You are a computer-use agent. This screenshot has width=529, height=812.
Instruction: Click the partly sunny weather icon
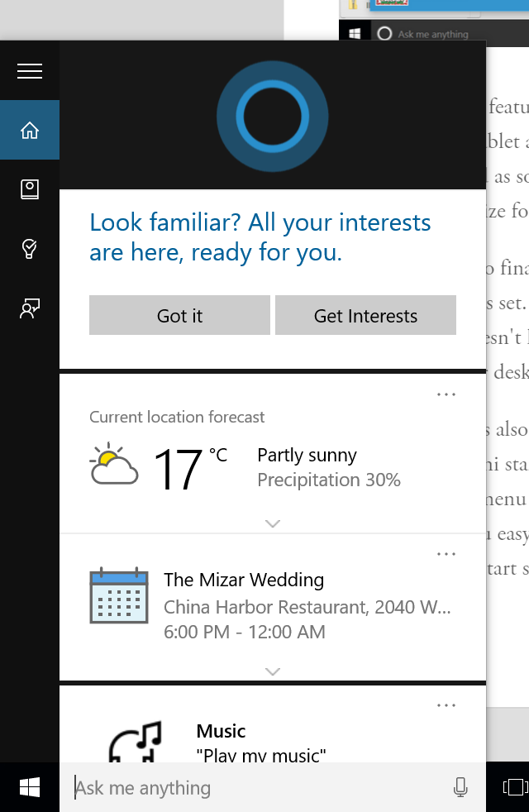(114, 464)
